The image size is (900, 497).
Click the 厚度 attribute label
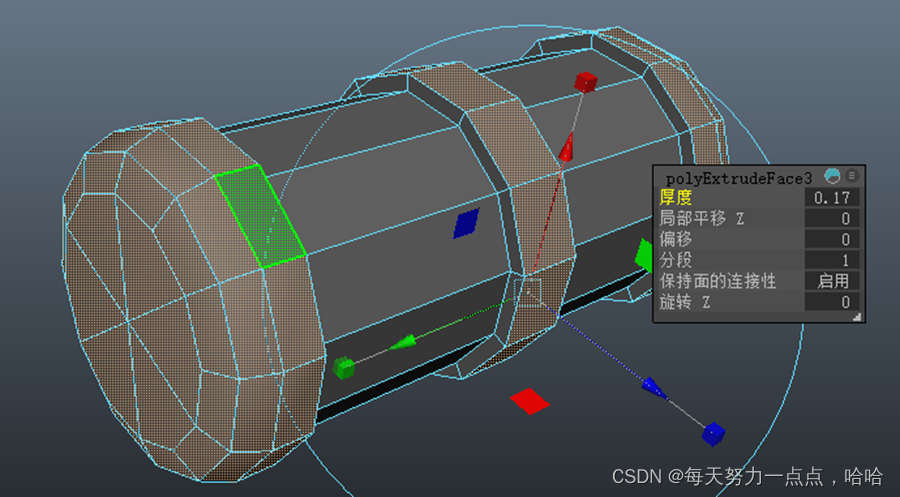coord(676,198)
